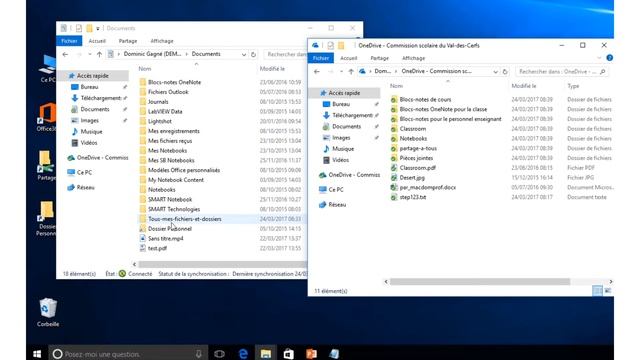Sort by Type column in OneDrive window

[573, 86]
